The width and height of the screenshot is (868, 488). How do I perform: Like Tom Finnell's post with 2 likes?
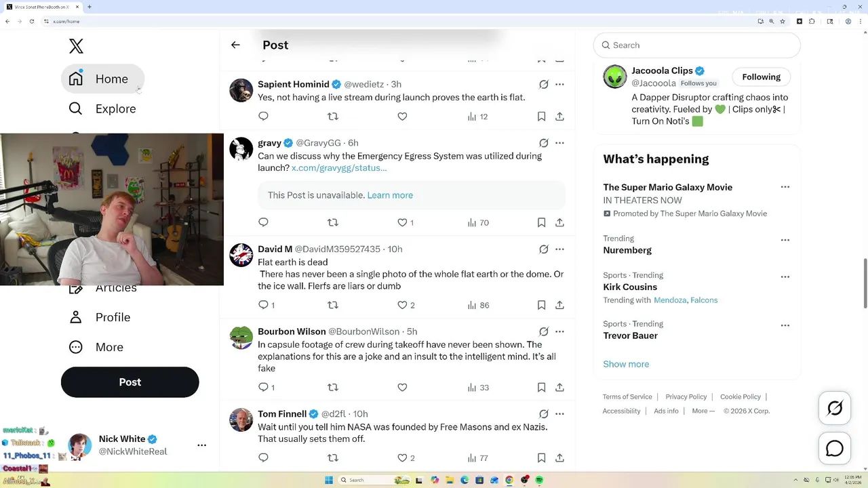(406, 458)
